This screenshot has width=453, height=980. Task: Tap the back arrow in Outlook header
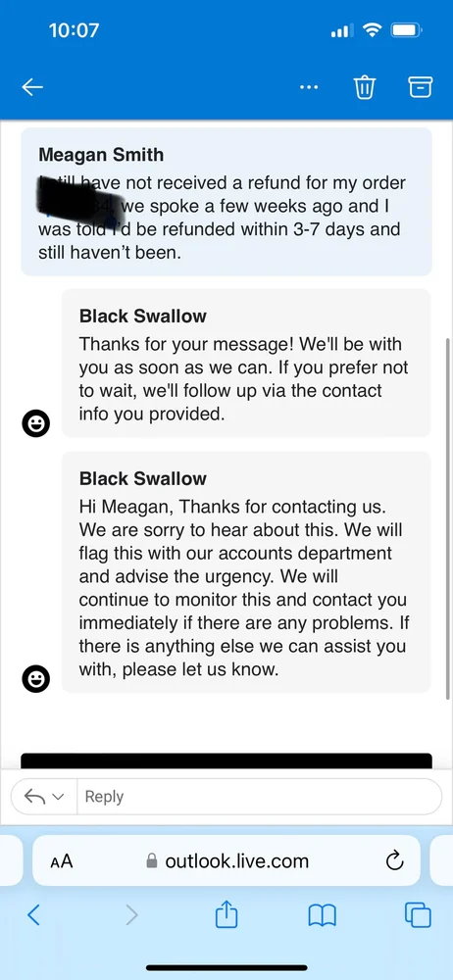(32, 87)
